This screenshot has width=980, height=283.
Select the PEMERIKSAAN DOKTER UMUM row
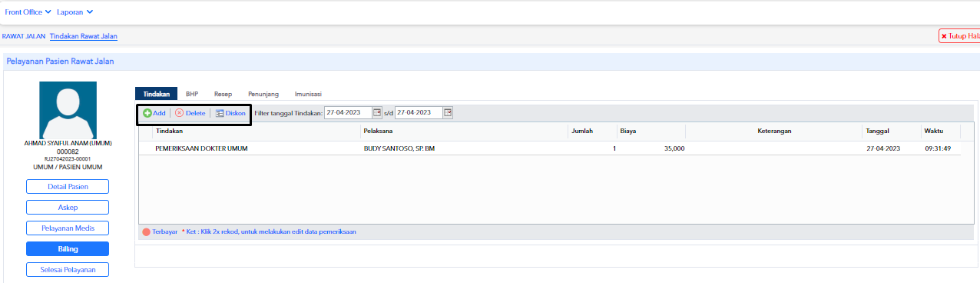(x=550, y=148)
